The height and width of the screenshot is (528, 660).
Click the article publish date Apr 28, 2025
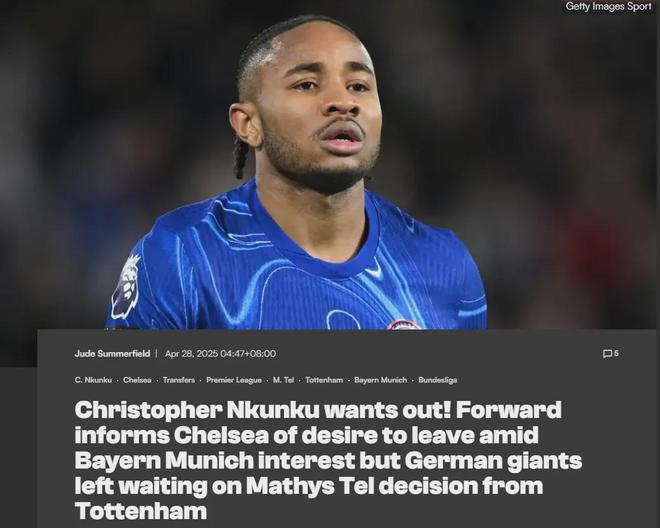coord(192,353)
